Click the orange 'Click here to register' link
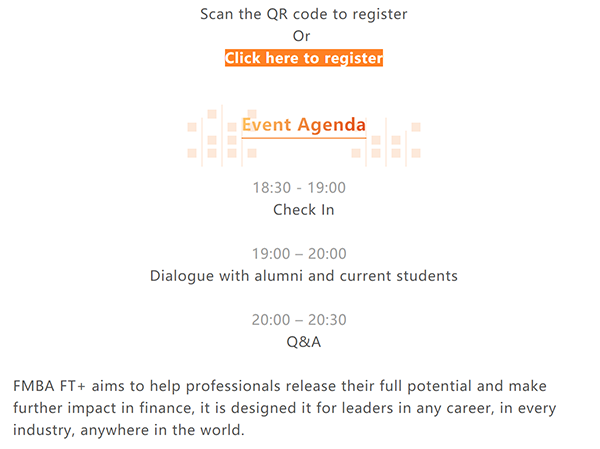 click(304, 58)
